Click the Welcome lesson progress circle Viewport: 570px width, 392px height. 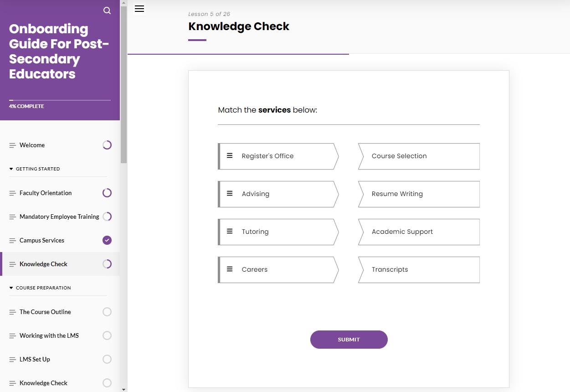click(x=107, y=145)
